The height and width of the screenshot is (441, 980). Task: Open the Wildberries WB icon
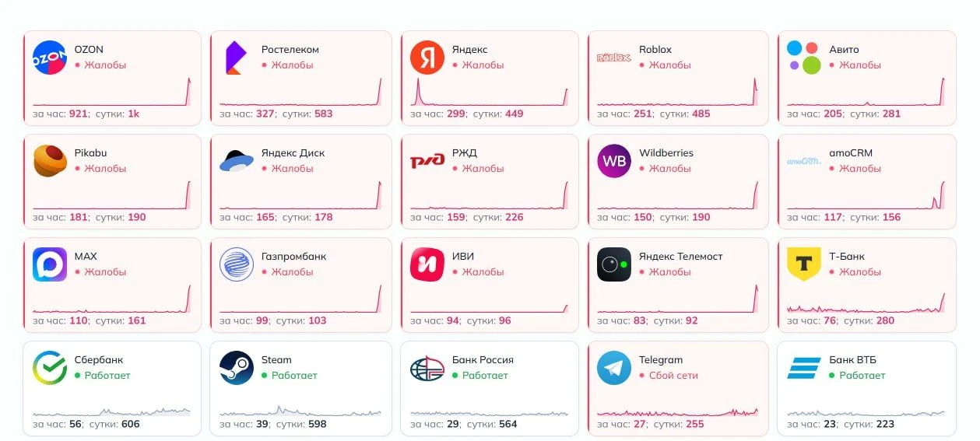pos(614,161)
